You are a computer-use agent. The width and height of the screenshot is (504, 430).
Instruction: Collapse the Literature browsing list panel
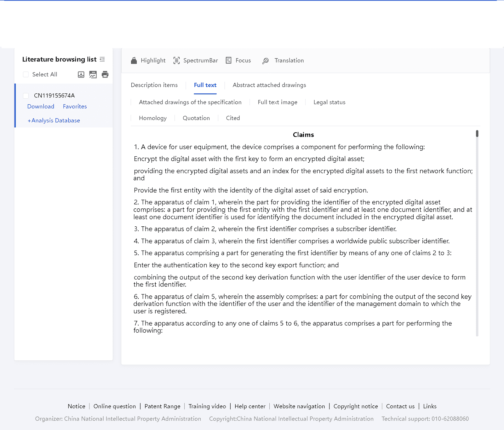[102, 59]
